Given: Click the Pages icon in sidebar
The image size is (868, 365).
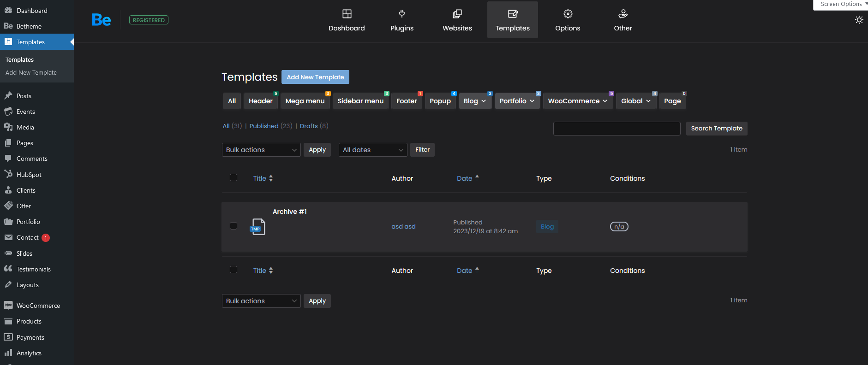Looking at the screenshot, I should coord(8,143).
